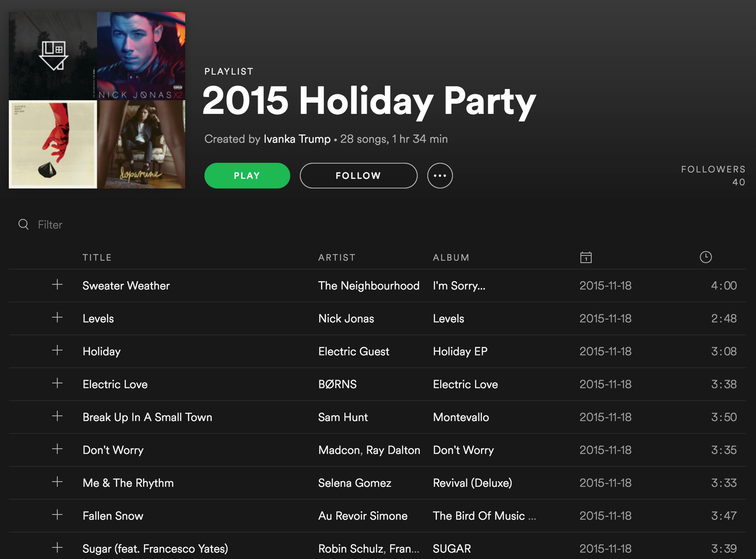This screenshot has height=559, width=756.
Task: Open BØRNS artist page
Action: tap(337, 384)
